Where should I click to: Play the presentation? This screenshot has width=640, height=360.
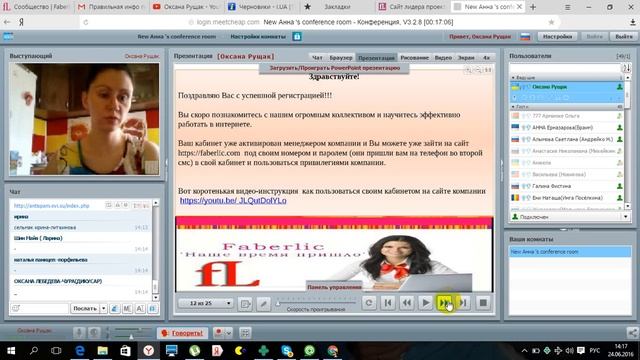pyautogui.click(x=425, y=303)
